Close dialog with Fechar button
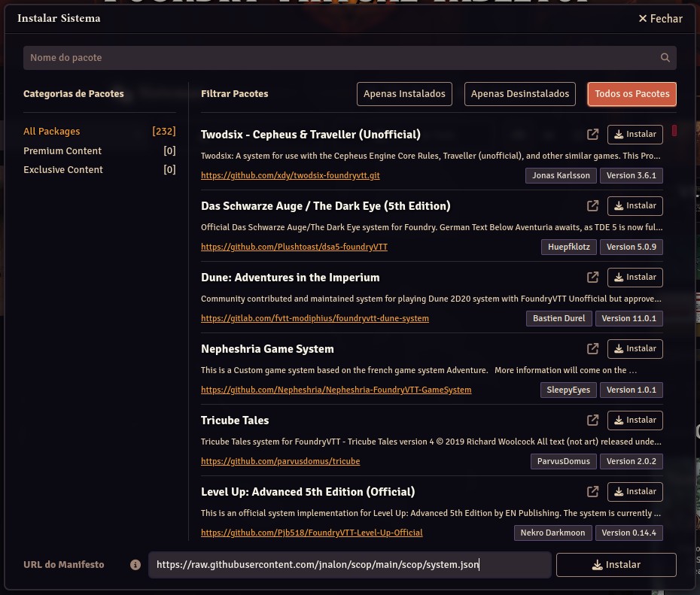This screenshot has height=595, width=700. pos(660,19)
